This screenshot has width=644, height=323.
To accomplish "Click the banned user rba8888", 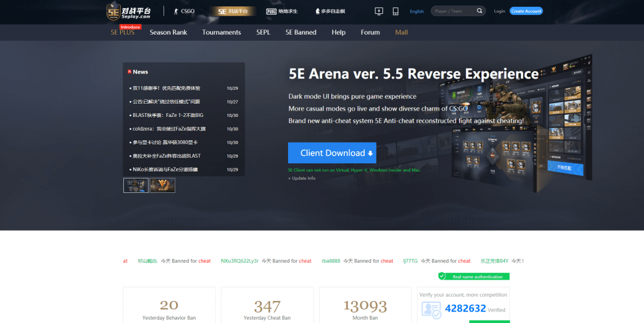I will click(331, 261).
